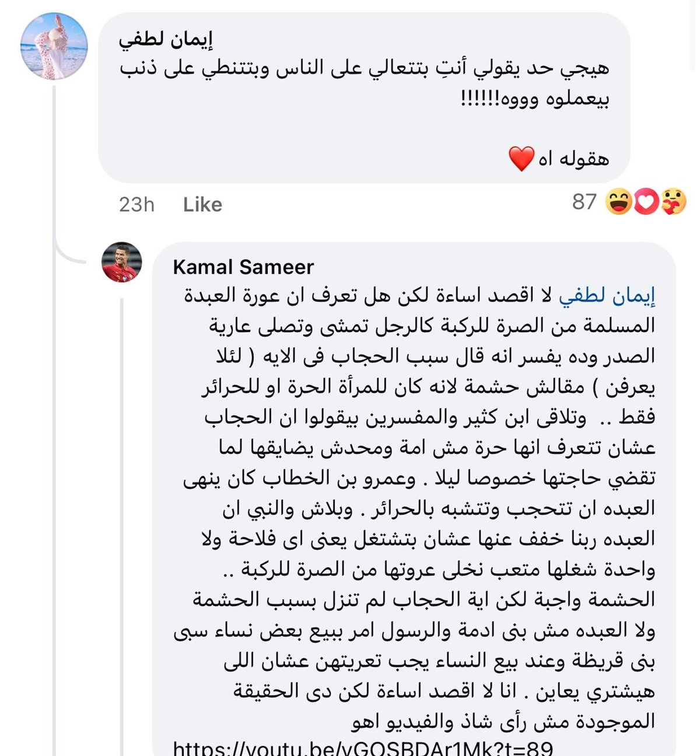Visit Kamal Sameer's profile via his name
Screen dimensions: 700x756
coord(243,267)
